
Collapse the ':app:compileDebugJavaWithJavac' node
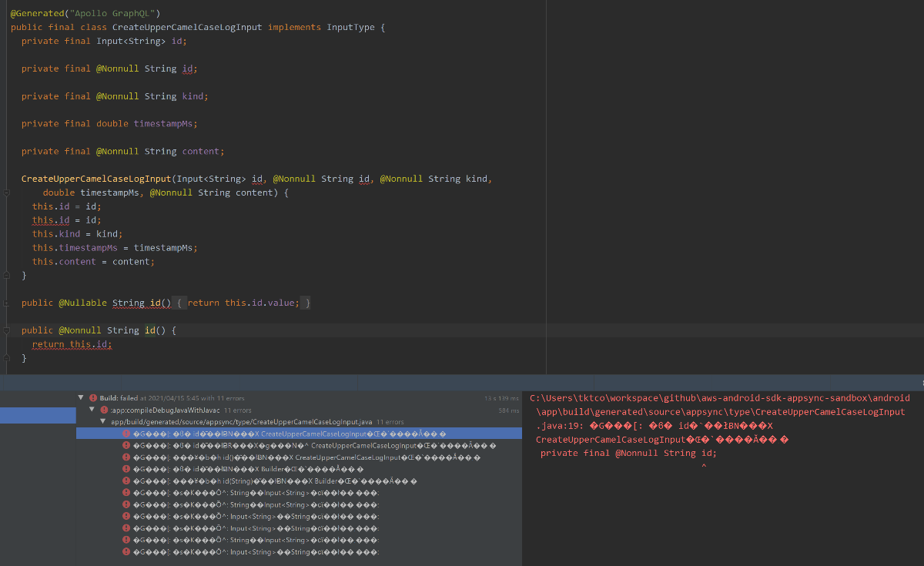click(x=92, y=410)
